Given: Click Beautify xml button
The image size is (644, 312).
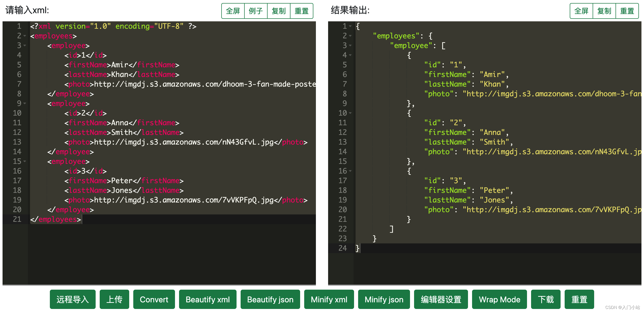Looking at the screenshot, I should tap(208, 299).
